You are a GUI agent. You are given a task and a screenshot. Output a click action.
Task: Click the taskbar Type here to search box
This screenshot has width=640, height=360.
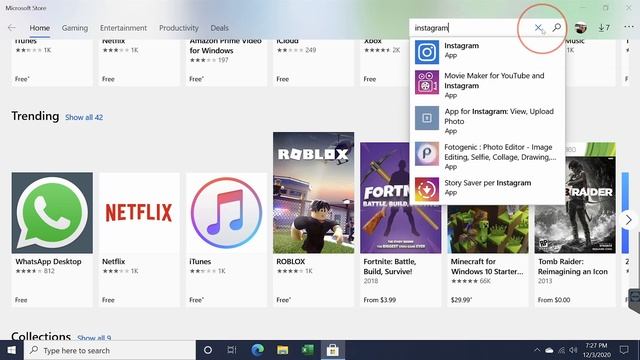tap(110, 350)
